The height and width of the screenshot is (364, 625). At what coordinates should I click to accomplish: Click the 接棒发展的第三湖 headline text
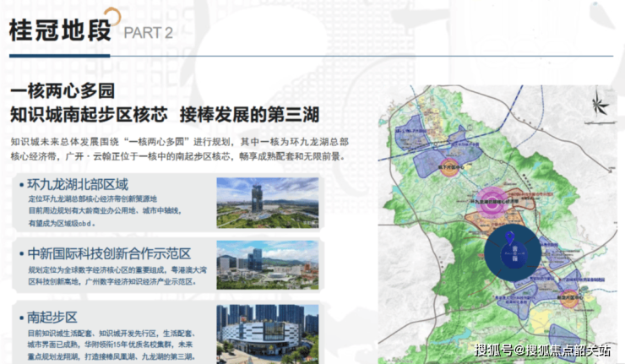pos(249,115)
